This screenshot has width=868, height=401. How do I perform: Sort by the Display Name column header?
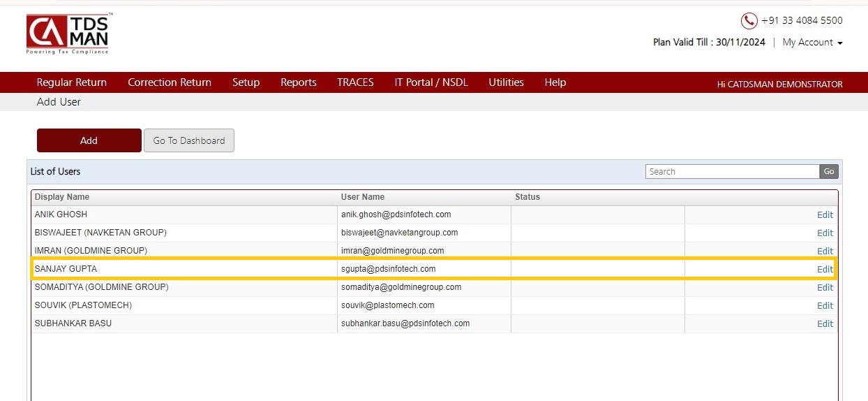(x=62, y=197)
